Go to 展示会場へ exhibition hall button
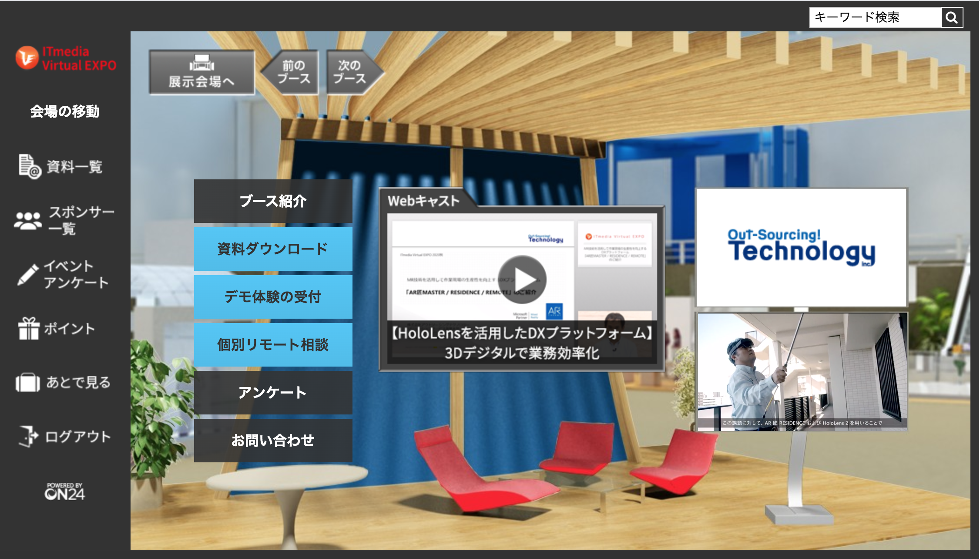980x559 pixels. click(x=201, y=73)
